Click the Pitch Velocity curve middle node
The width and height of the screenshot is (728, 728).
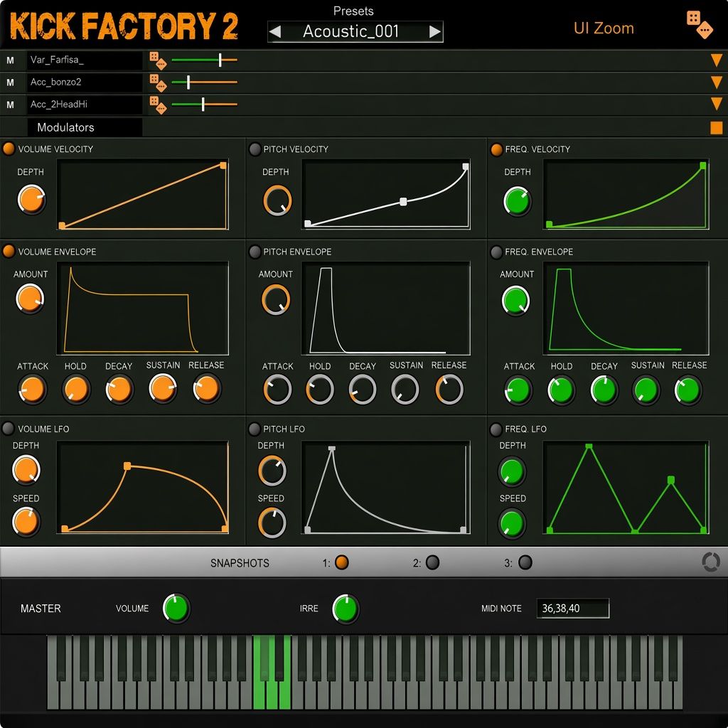[x=403, y=201]
